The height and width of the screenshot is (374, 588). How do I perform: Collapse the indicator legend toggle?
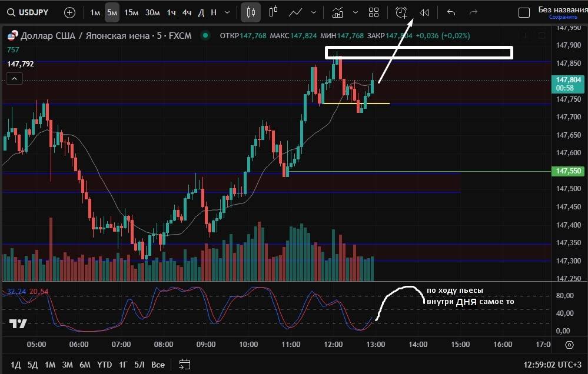click(x=14, y=79)
